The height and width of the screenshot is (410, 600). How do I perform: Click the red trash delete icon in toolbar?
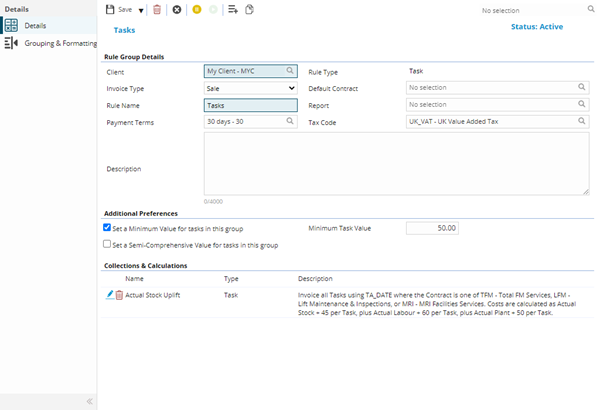click(157, 9)
